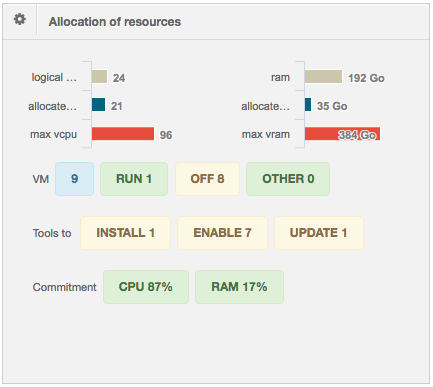Click the max vram label

[266, 134]
